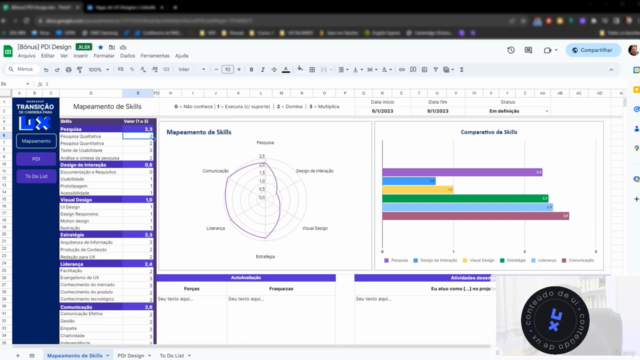Click the borders grid icon
The image size is (640, 360).
(312, 70)
